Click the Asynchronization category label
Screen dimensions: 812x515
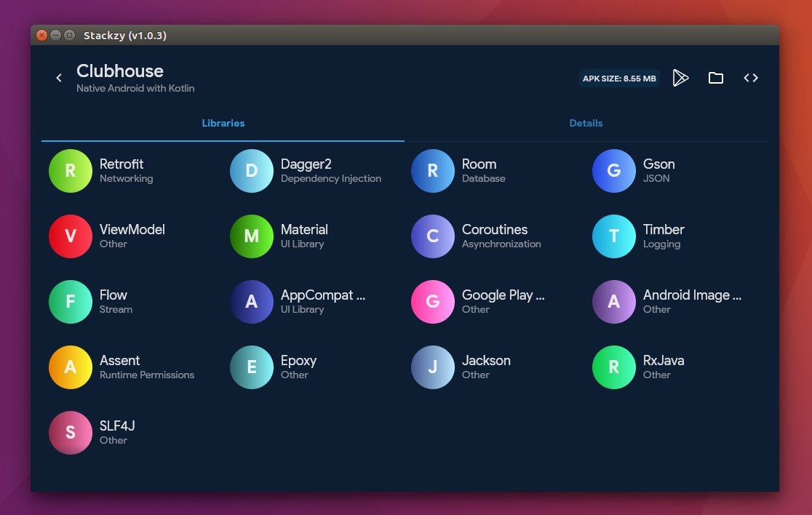501,244
